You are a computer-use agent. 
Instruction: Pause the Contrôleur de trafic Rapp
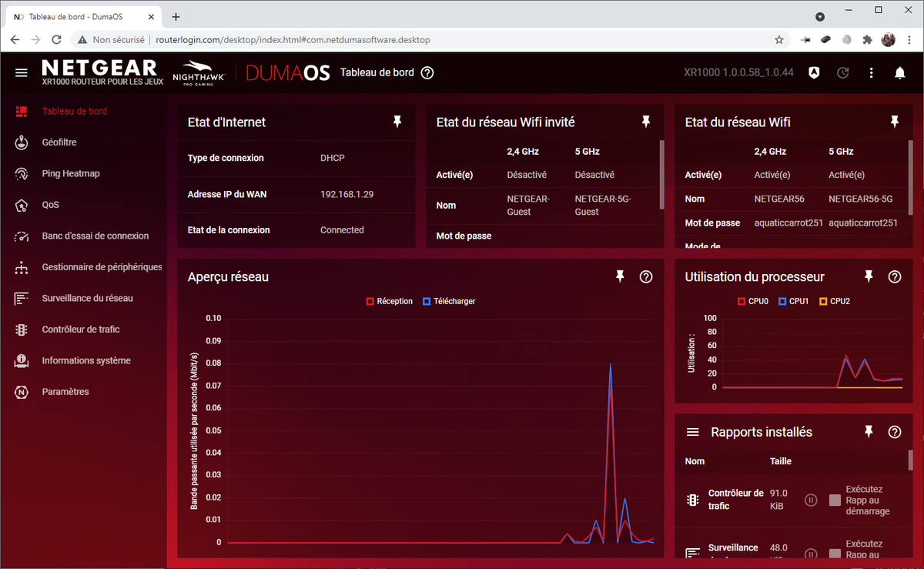(x=811, y=500)
